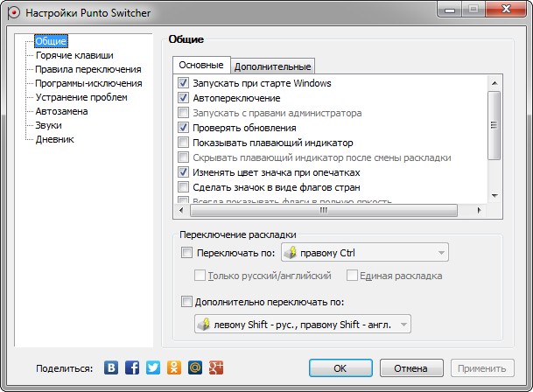Image resolution: width=533 pixels, height=392 pixels.
Task: Open the 'правому Ctrl' dropdown
Action: pos(364,254)
